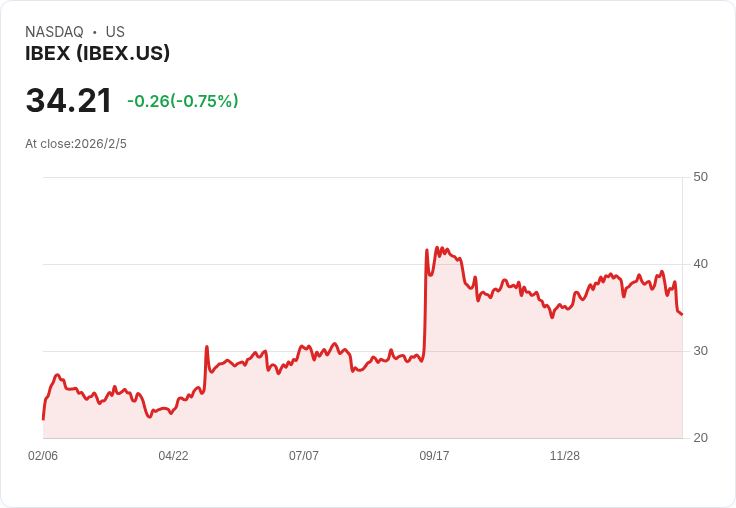Image resolution: width=736 pixels, height=508 pixels.
Task: Click the At close date text
Action: [x=76, y=143]
